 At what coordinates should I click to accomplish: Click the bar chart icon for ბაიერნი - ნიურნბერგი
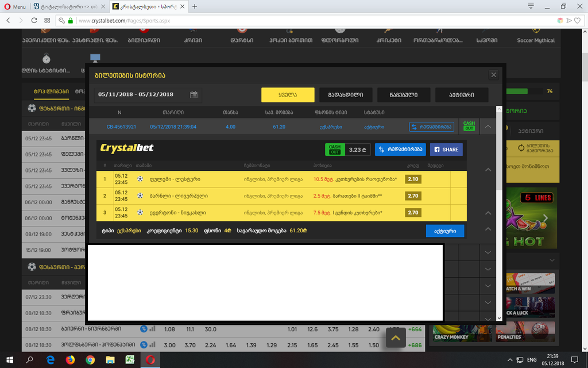coord(152,329)
